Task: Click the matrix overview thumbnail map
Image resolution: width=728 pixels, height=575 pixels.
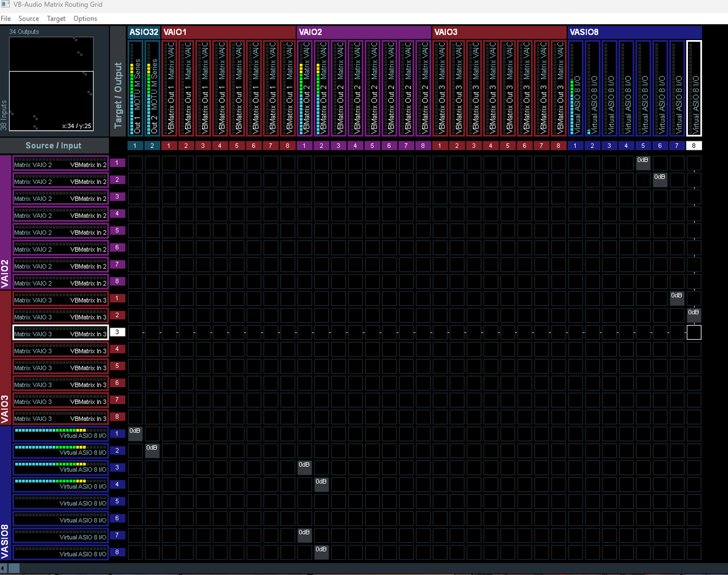Action: click(x=51, y=84)
